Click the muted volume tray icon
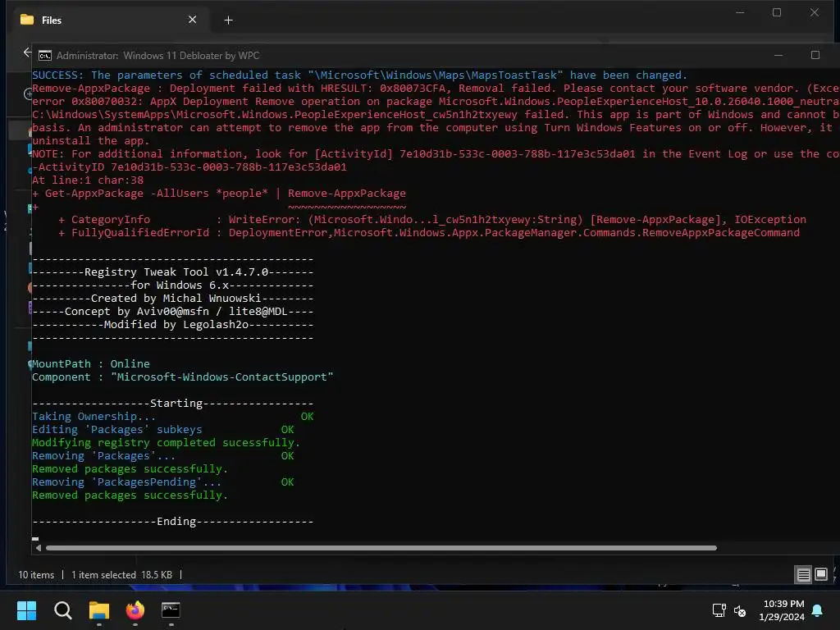 [x=740, y=610]
